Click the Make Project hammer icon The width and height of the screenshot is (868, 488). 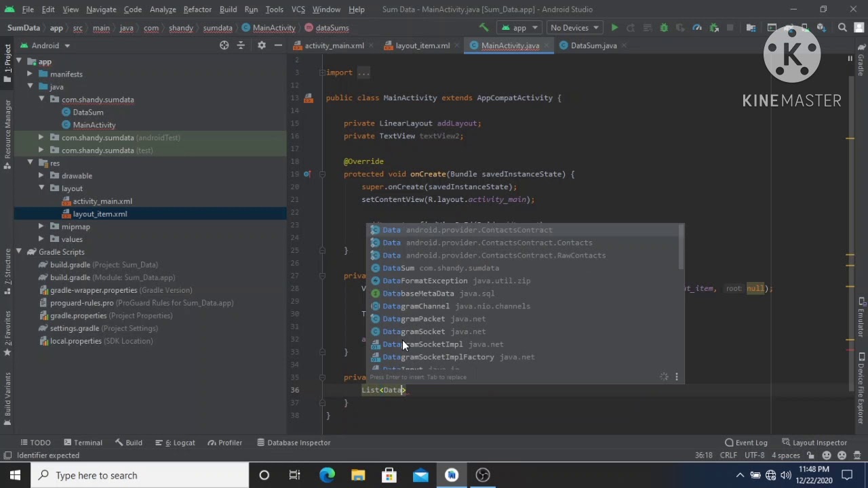point(484,28)
